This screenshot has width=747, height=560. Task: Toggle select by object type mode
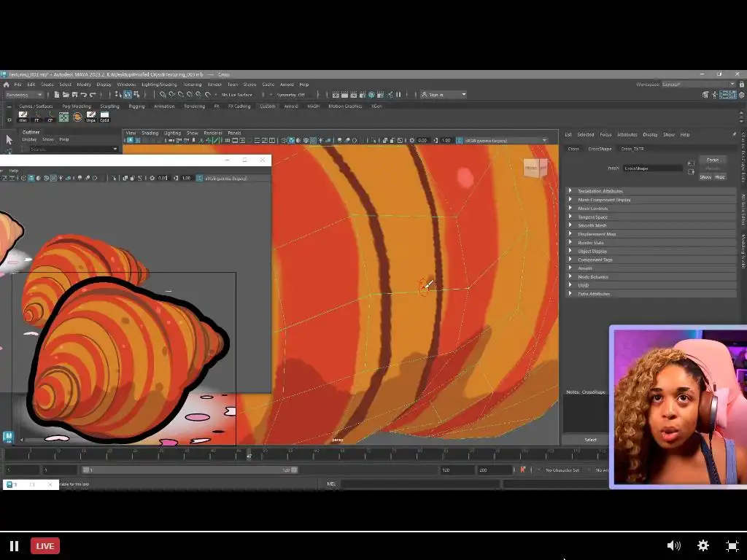[x=128, y=95]
